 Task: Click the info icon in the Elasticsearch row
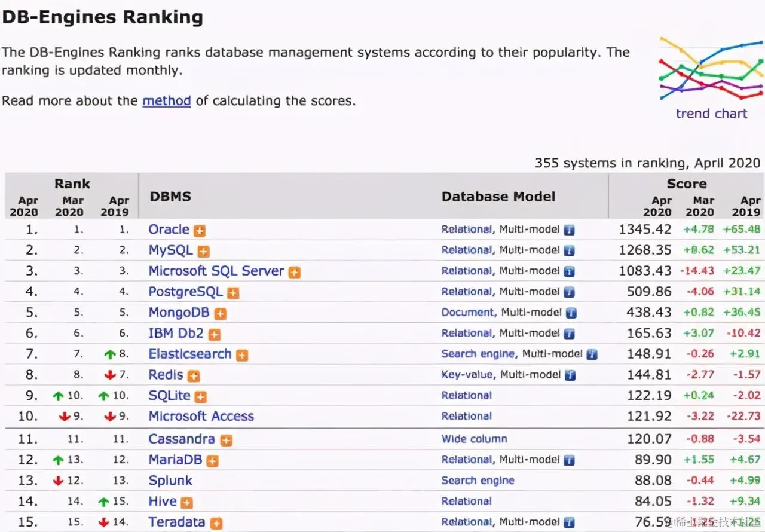(x=592, y=354)
